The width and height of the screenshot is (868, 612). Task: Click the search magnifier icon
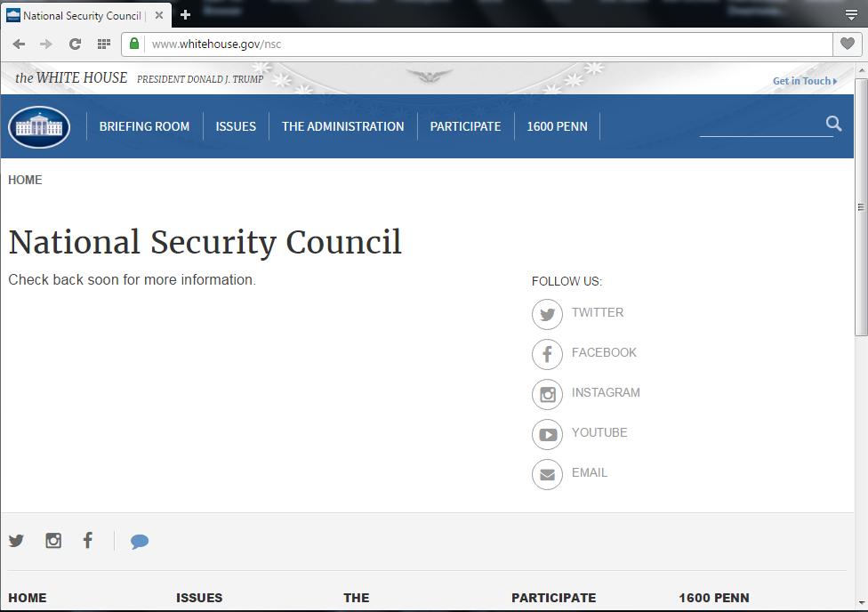833,124
